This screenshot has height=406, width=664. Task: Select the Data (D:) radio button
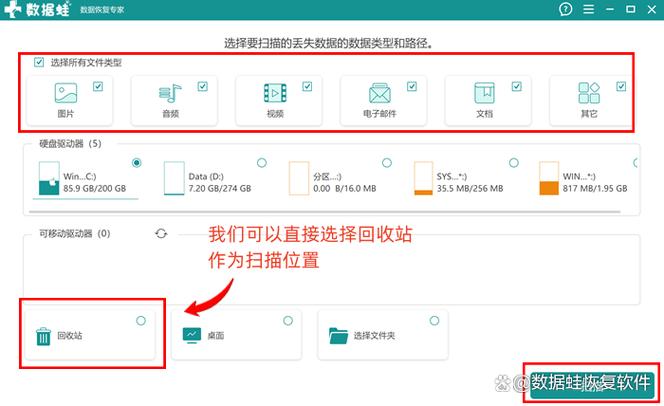[x=262, y=163]
